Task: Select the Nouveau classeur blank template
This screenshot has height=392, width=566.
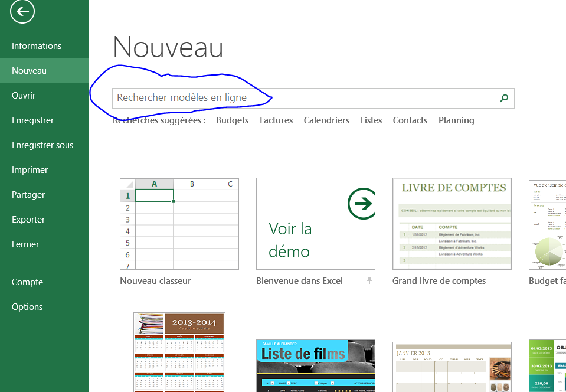Action: click(179, 224)
